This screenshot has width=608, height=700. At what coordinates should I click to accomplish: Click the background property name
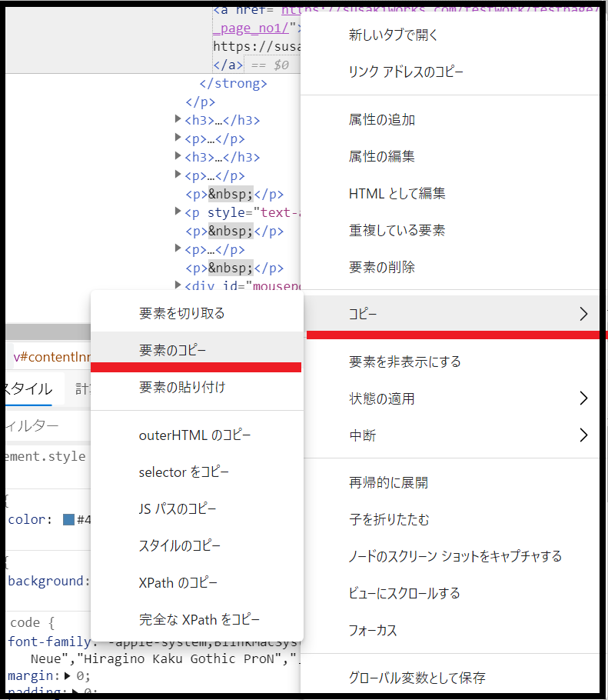[46, 582]
